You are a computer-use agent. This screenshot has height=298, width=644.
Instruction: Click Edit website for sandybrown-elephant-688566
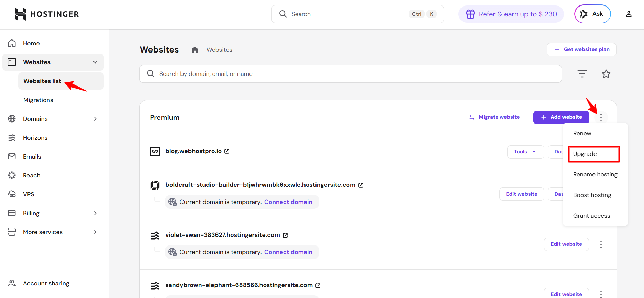point(566,293)
